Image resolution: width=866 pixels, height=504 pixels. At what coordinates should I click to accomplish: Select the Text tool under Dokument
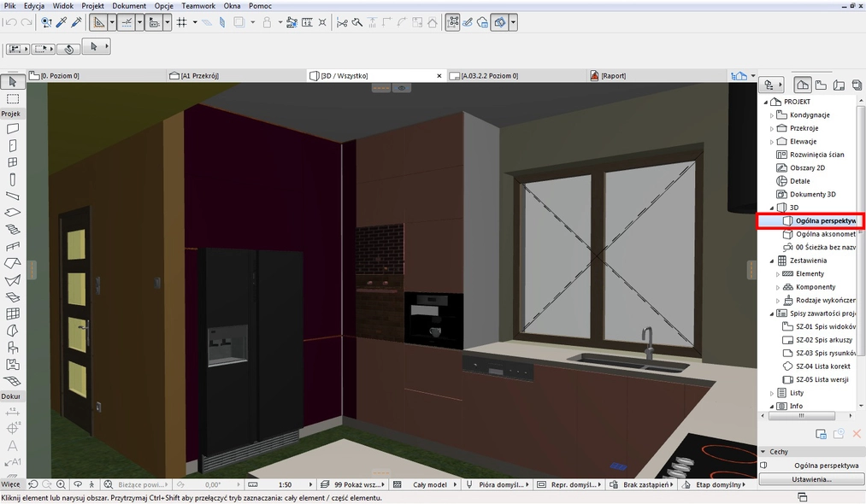tap(12, 446)
